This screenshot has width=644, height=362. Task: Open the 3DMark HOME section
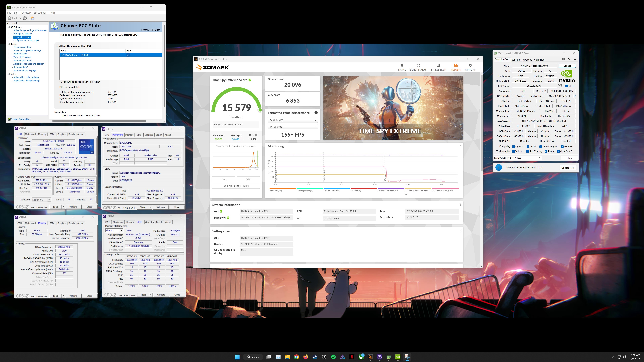click(x=402, y=67)
